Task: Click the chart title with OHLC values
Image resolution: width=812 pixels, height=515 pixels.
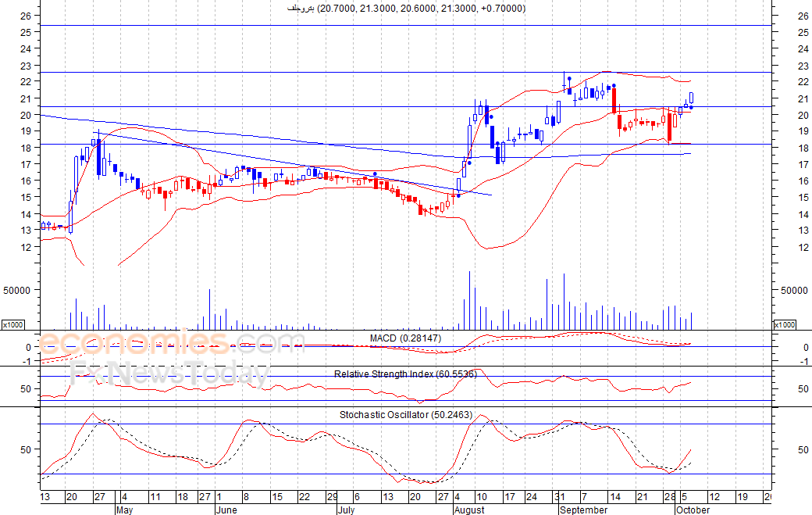Action: click(406, 9)
